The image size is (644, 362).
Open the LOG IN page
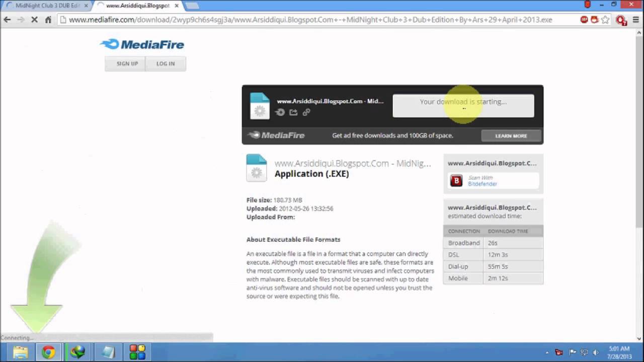pyautogui.click(x=166, y=64)
